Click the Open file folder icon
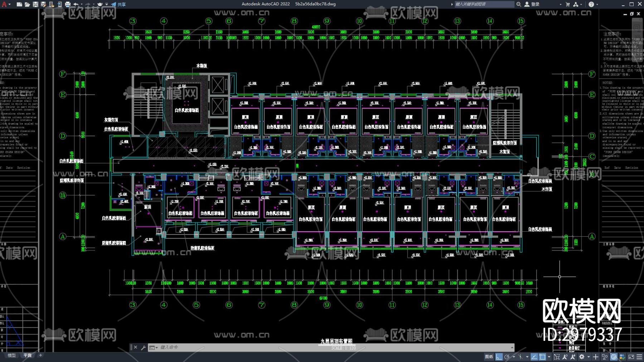The image size is (644, 362). click(27, 4)
